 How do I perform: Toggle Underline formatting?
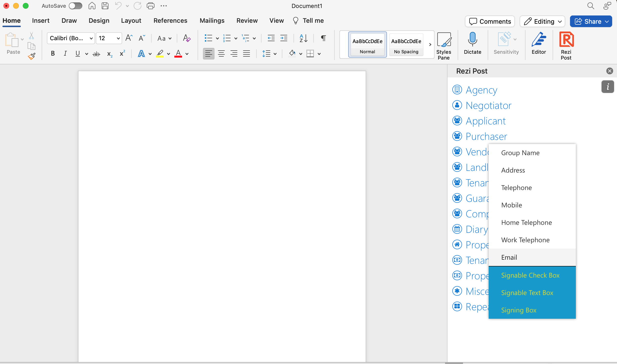(x=78, y=53)
